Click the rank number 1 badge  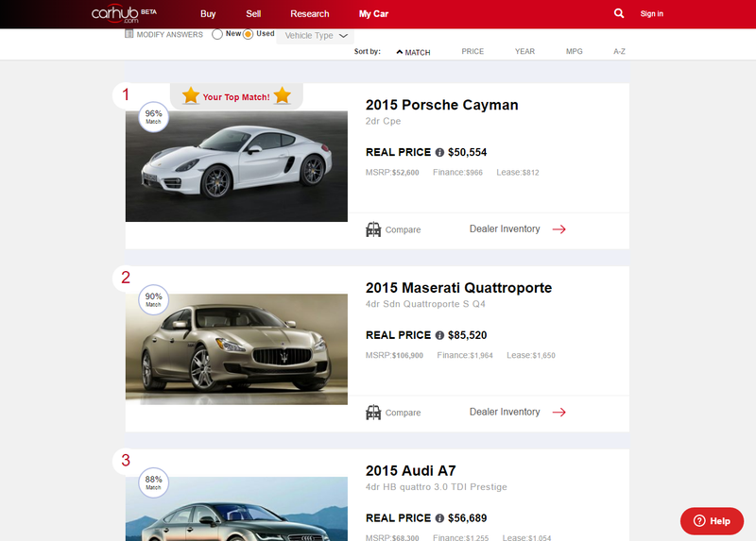[126, 94]
